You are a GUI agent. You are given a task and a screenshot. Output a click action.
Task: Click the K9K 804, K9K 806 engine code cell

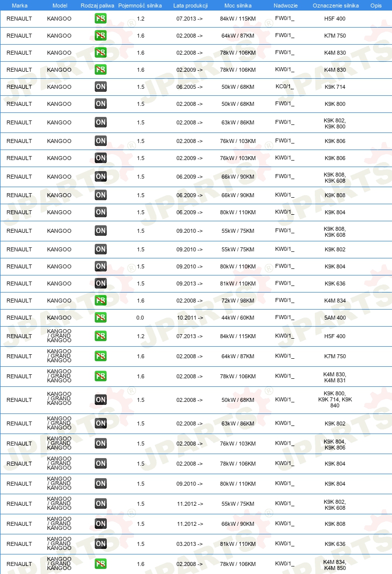[x=335, y=445]
